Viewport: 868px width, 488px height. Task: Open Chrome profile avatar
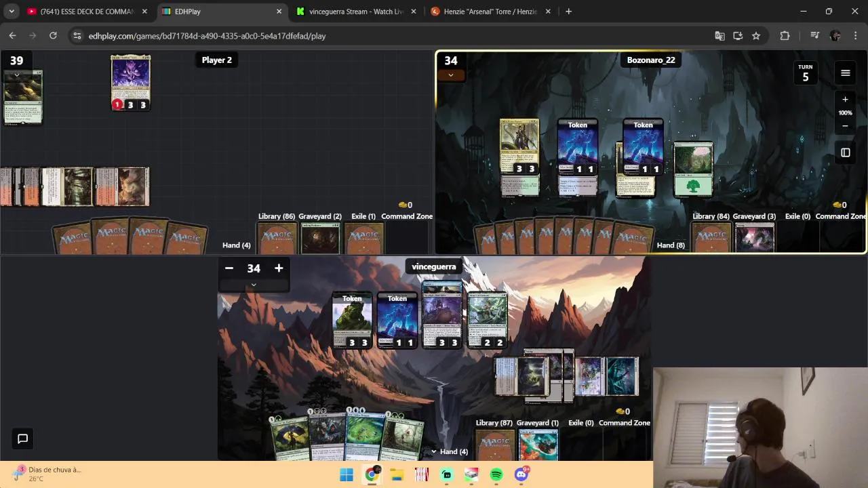click(835, 36)
